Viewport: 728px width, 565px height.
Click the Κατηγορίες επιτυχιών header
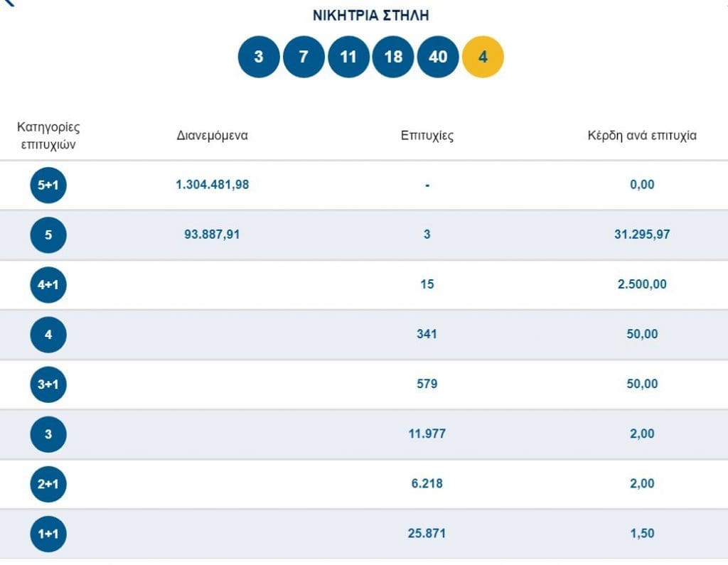click(48, 135)
